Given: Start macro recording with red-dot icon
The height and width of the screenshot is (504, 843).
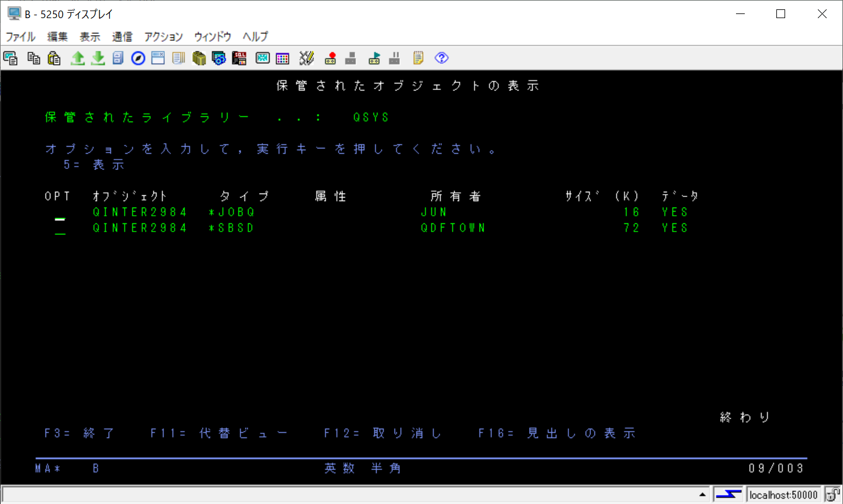Looking at the screenshot, I should (x=330, y=58).
